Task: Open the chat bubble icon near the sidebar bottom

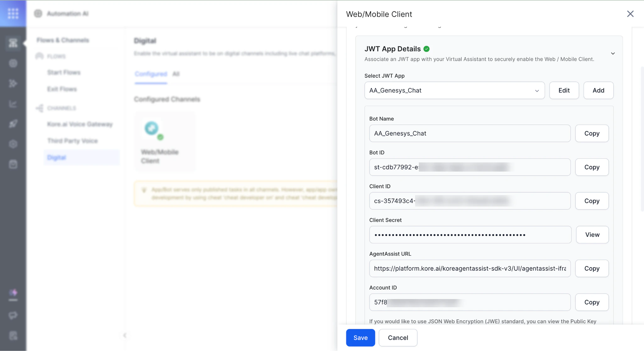Action: pos(13,315)
